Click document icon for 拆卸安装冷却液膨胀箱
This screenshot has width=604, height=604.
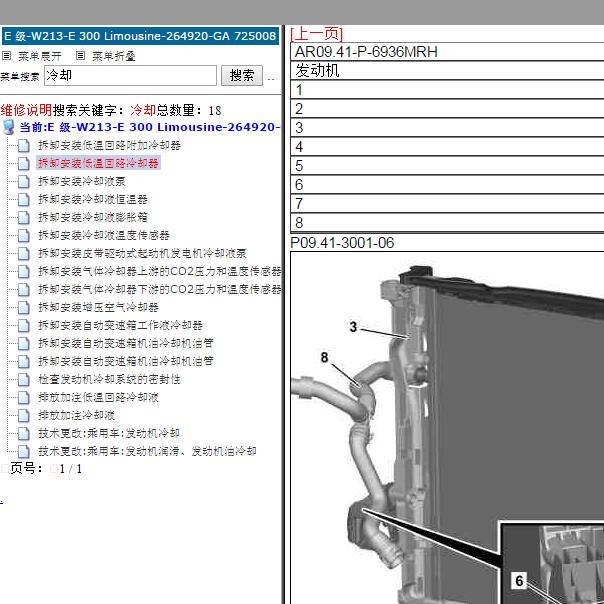(x=24, y=218)
